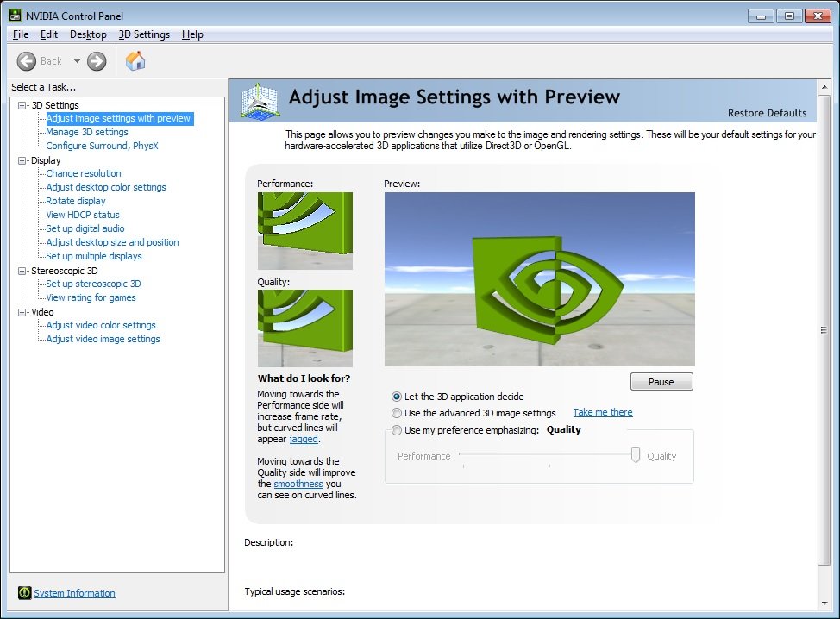Screen dimensions: 840x619
Task: Open the Edit menu
Action: click(x=49, y=34)
